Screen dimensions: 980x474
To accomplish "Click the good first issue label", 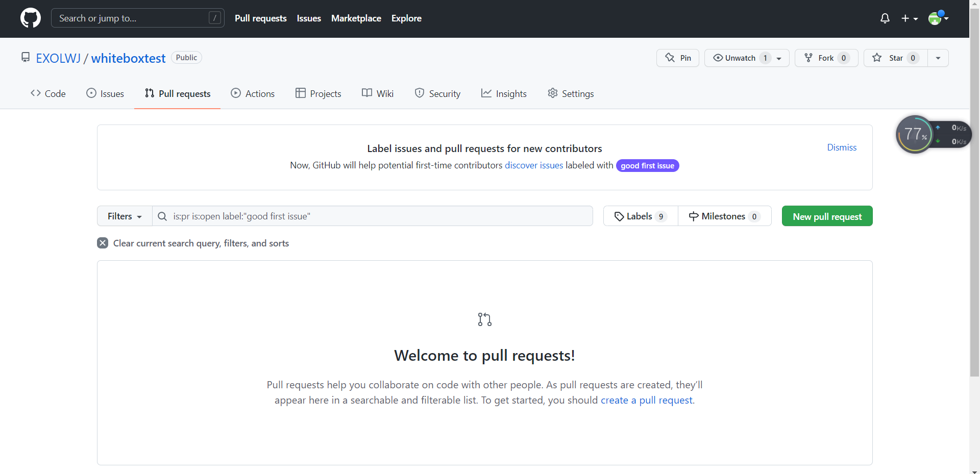I will [x=648, y=166].
